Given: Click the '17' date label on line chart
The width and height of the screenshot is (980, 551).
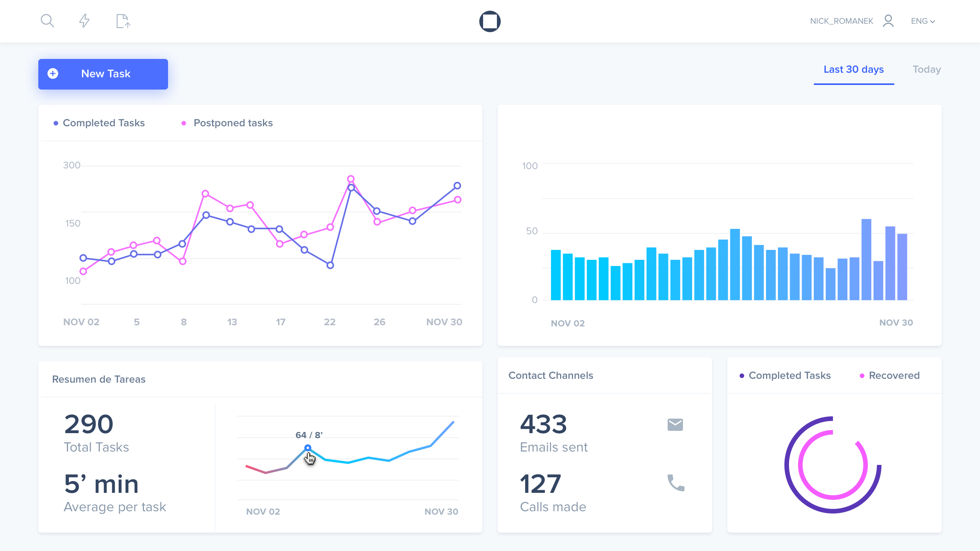Looking at the screenshot, I should (x=281, y=322).
